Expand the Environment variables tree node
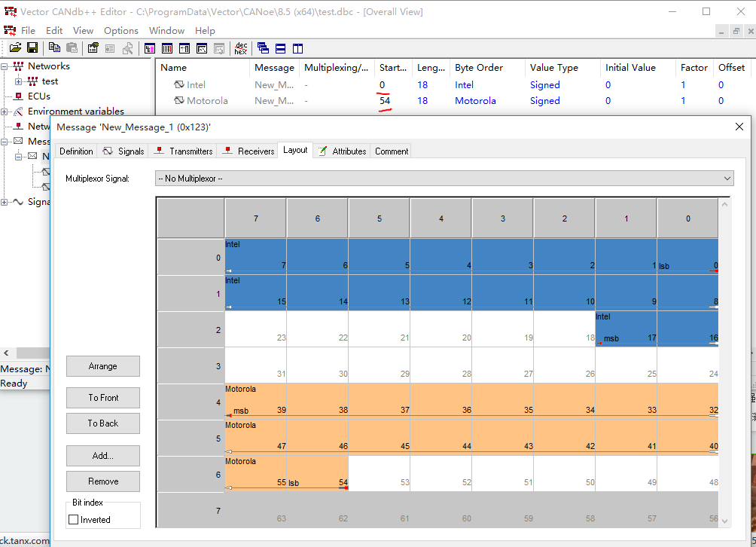The height and width of the screenshot is (547, 756). pos(5,112)
